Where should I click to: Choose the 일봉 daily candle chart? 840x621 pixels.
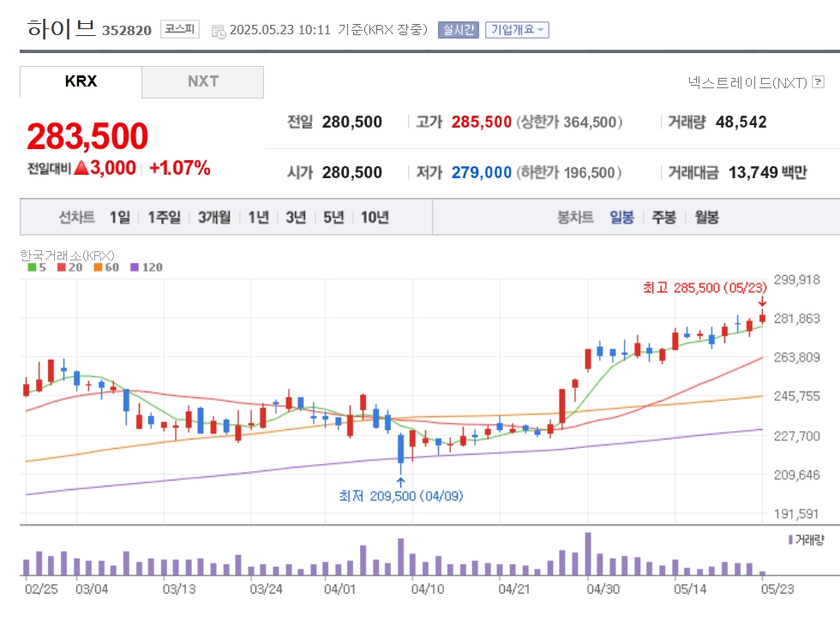point(622,217)
